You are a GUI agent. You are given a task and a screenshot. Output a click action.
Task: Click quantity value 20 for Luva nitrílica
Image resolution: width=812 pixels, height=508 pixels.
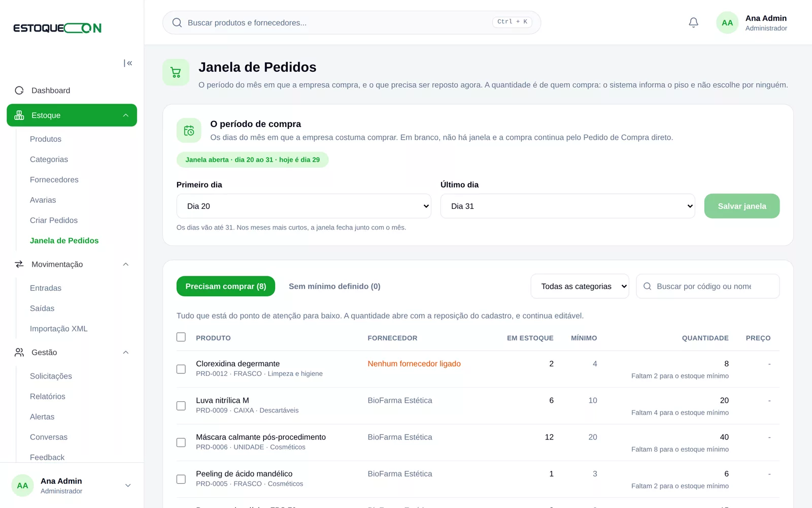[724, 400]
